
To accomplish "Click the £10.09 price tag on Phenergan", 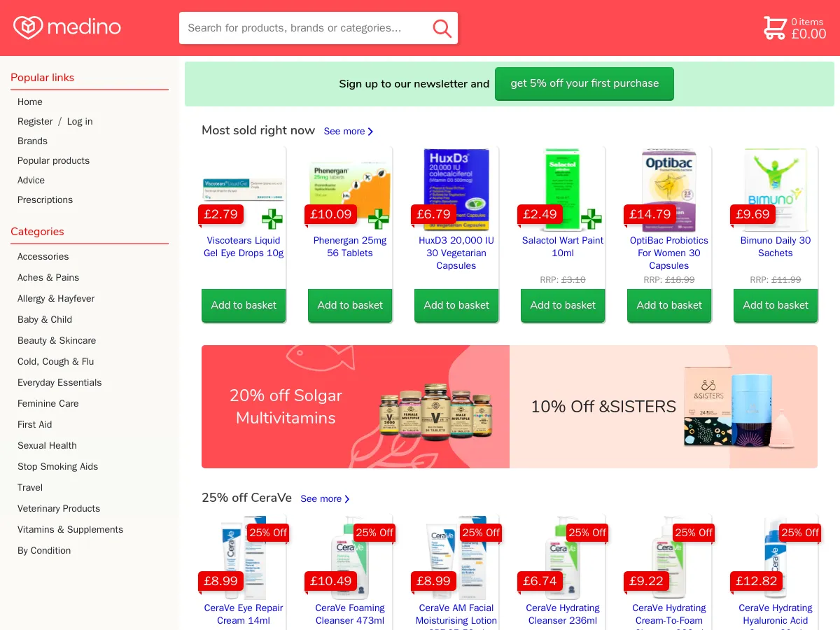I will 330,214.
